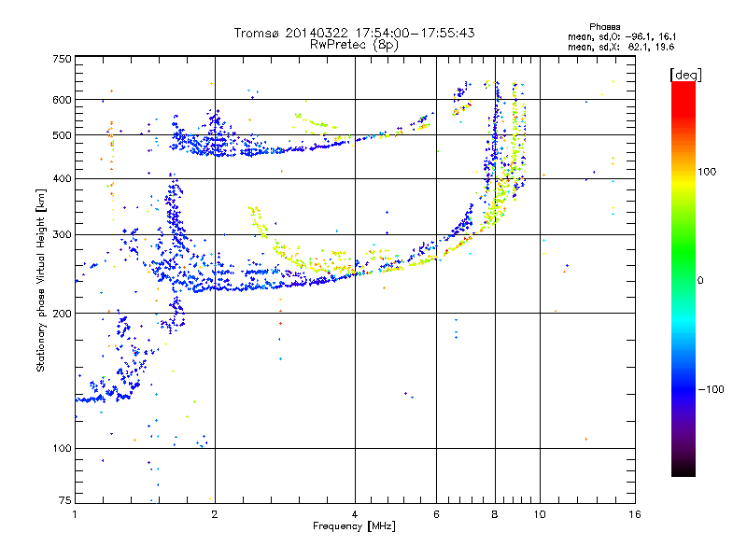The height and width of the screenshot is (560, 747).
Task: Click the plot title 'Tromsø 20140322 17:54:00-17:55:43'
Action: pyautogui.click(x=354, y=33)
